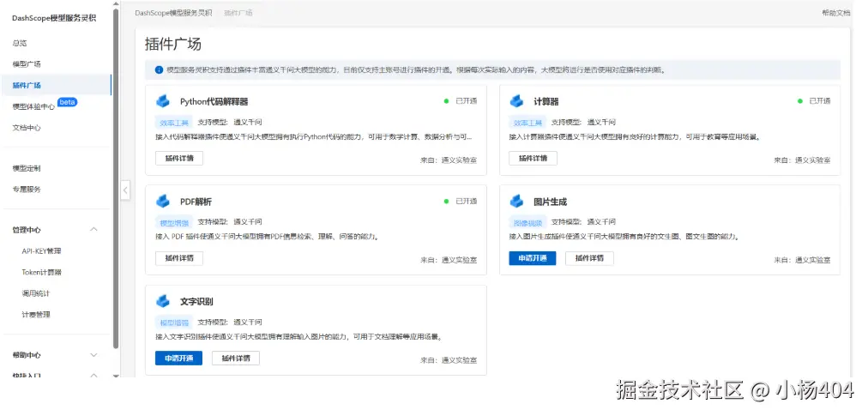Click 插件详情 for Python代码解释器
The width and height of the screenshot is (868, 416).
tap(179, 158)
